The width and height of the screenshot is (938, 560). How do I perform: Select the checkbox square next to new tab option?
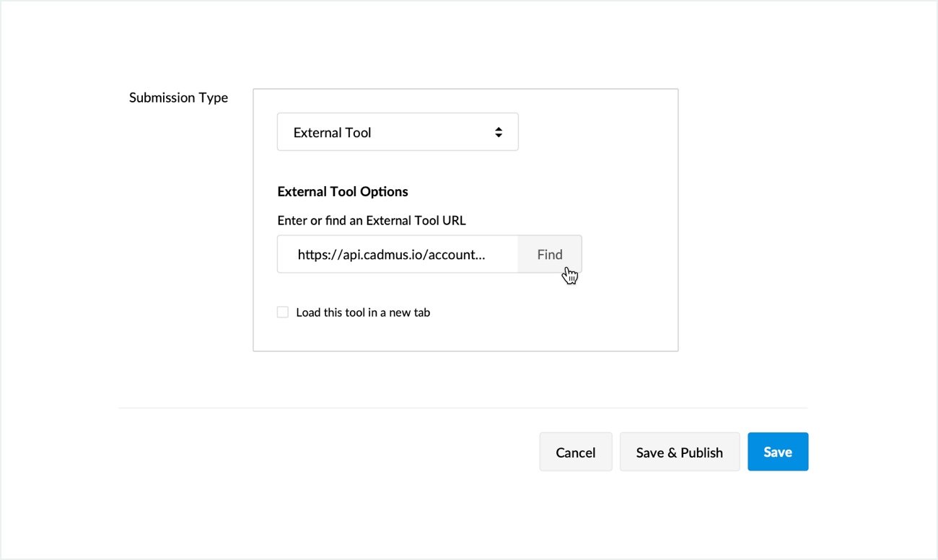(282, 311)
